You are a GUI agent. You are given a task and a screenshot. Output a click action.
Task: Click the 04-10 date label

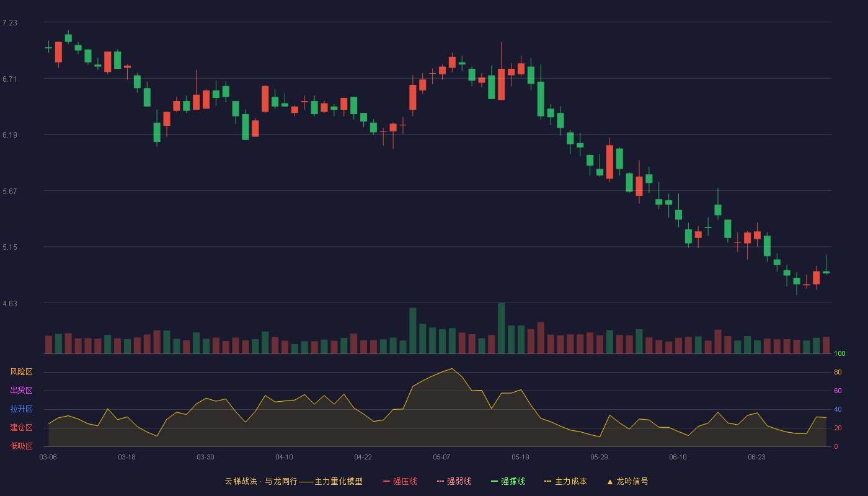(284, 457)
